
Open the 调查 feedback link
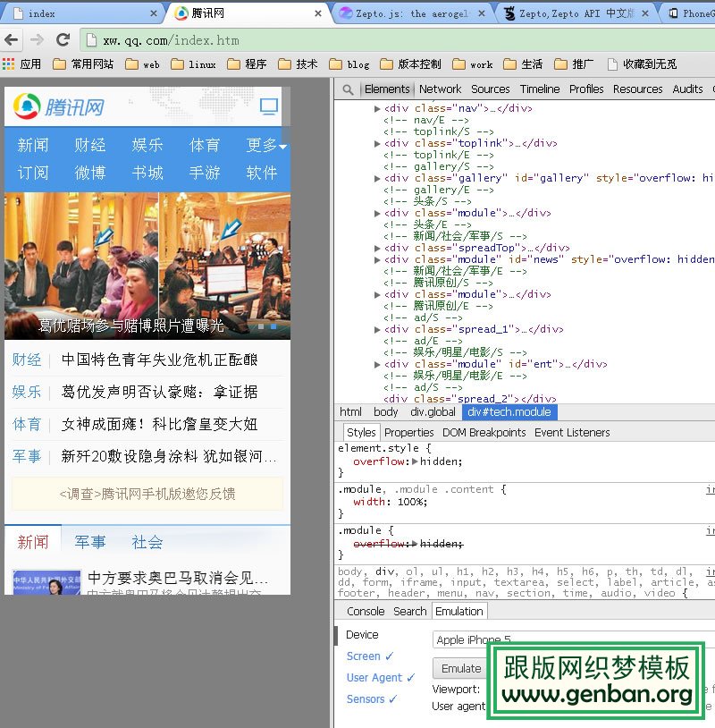(x=147, y=494)
